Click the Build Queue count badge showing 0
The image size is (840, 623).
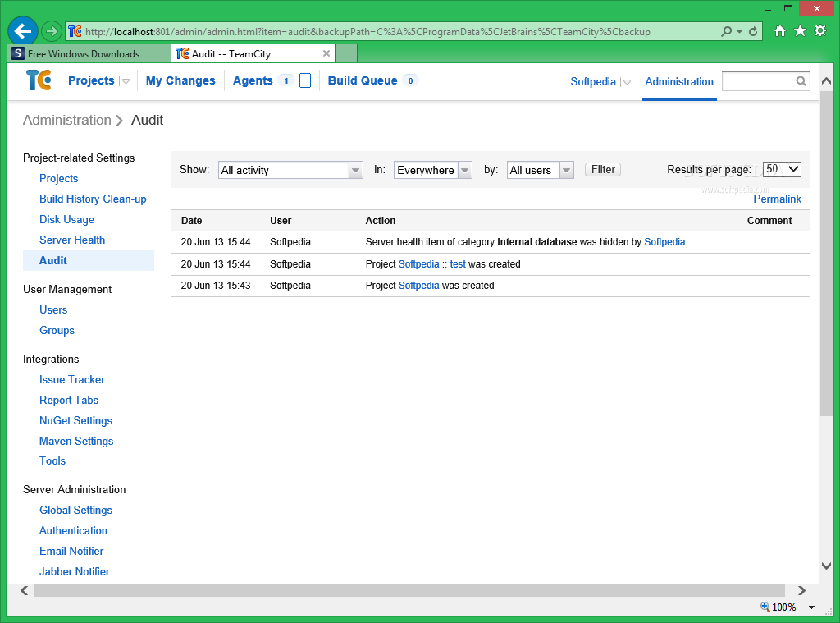pos(410,80)
